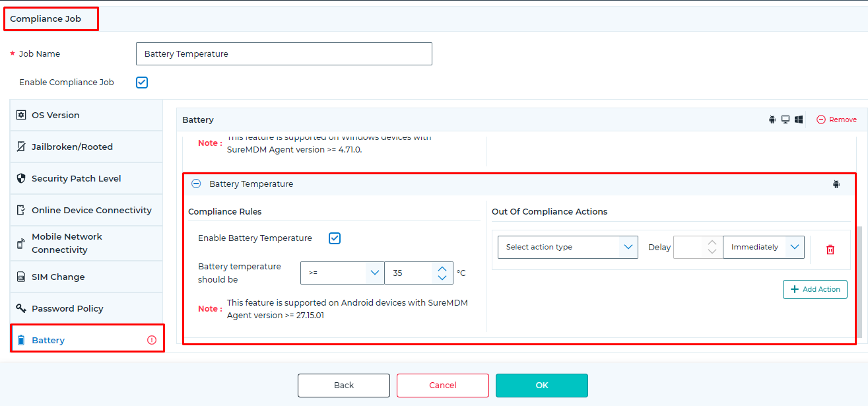
Task: Collapse the Battery Temperature section
Action: pos(196,184)
